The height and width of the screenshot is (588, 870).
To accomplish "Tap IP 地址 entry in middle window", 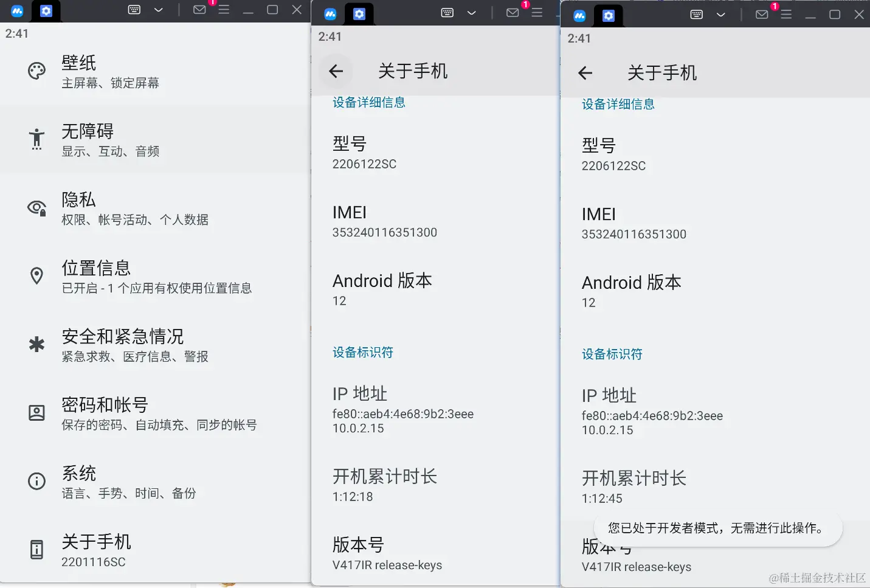I will [x=435, y=410].
